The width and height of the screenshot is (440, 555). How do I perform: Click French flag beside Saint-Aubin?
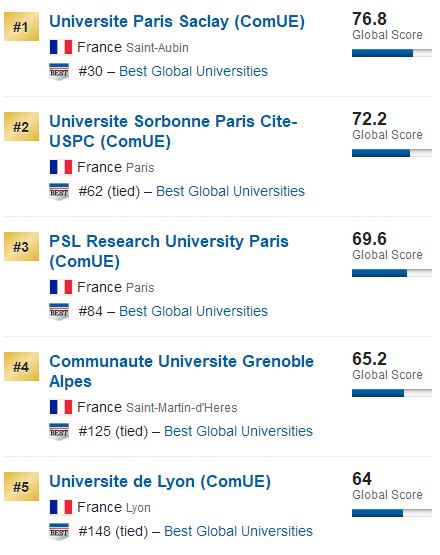[61, 47]
